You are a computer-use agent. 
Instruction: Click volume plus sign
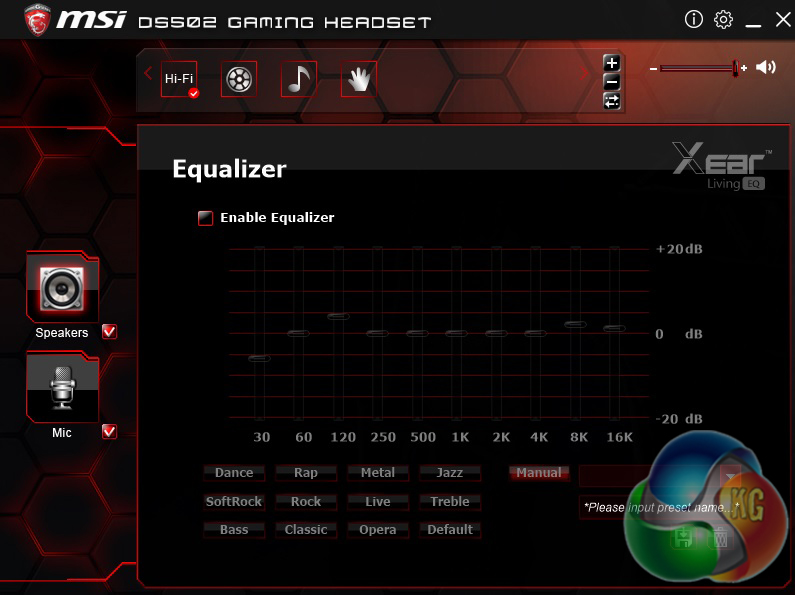[744, 68]
